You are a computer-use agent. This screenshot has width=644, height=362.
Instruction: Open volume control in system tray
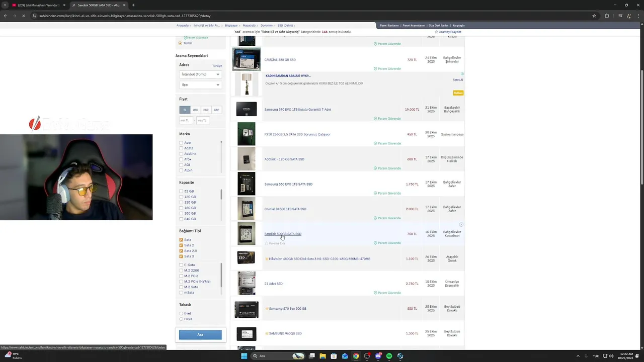point(611,356)
